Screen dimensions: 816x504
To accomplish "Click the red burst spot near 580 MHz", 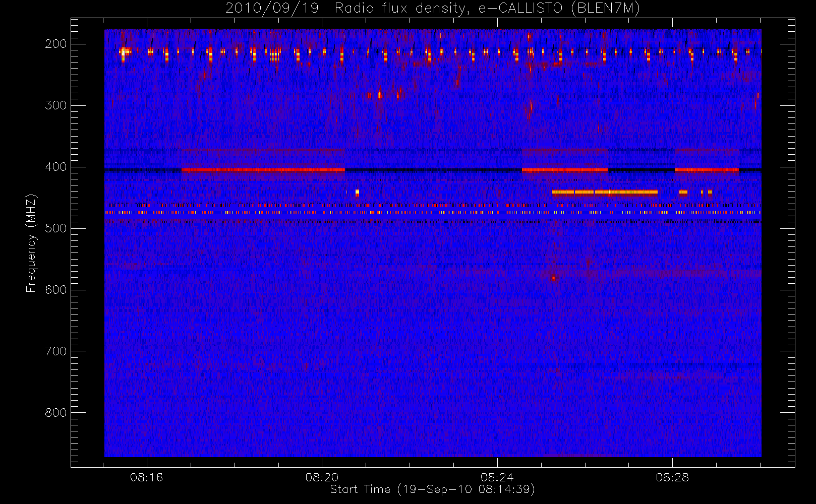I will [553, 278].
